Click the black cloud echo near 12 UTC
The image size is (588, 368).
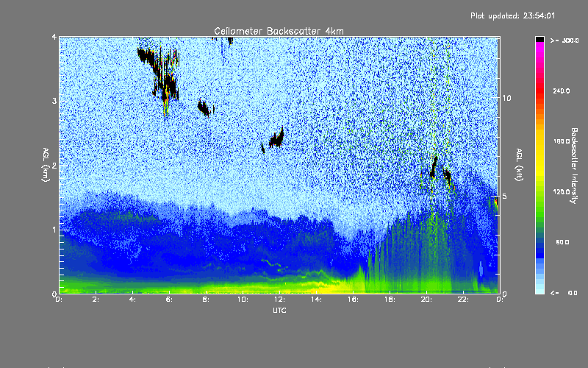(277, 139)
